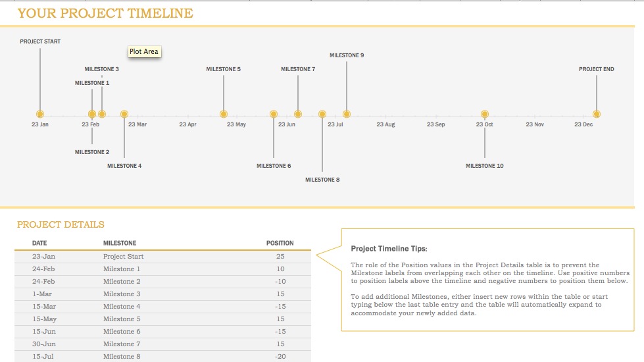Viewport: 644px width, 362px height.
Task: Select the 23 Sep axis label
Action: pyautogui.click(x=435, y=124)
